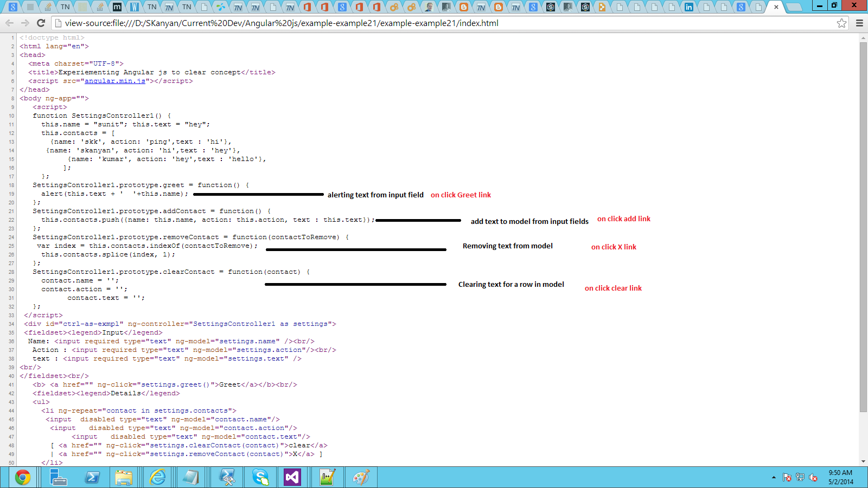Click the scrollbar up arrow
The width and height of the screenshot is (868, 488).
863,38
